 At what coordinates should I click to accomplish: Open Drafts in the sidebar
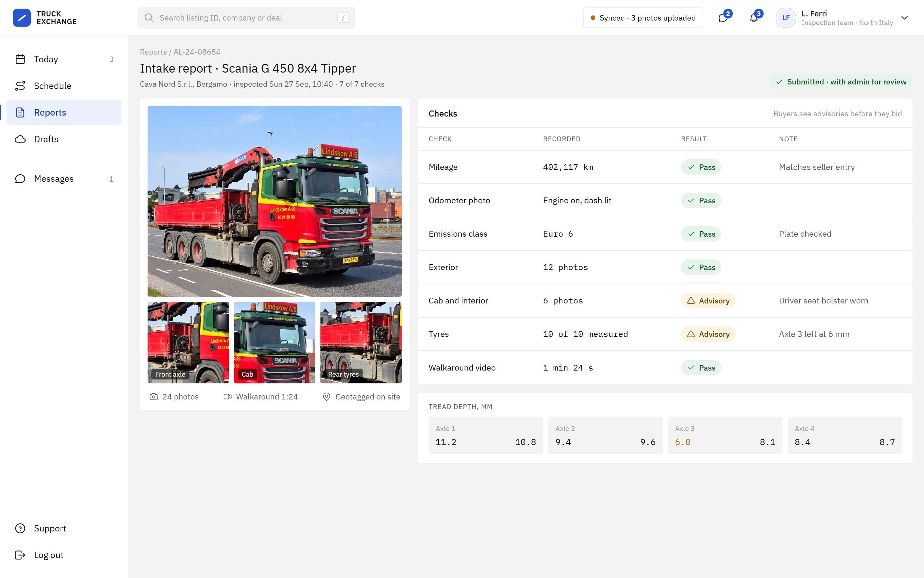(64, 139)
